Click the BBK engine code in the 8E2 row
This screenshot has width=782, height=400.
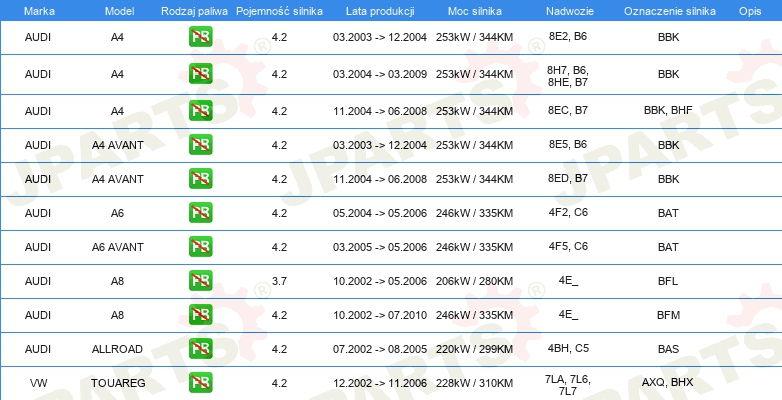[668, 37]
